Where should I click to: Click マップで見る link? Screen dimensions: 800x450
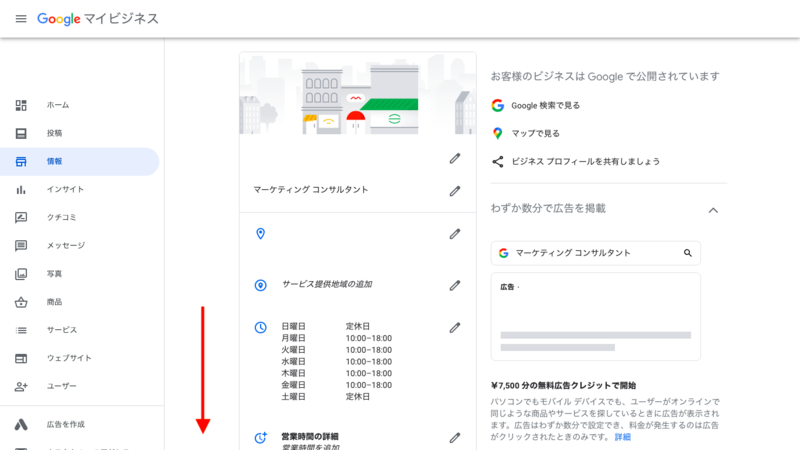(535, 134)
